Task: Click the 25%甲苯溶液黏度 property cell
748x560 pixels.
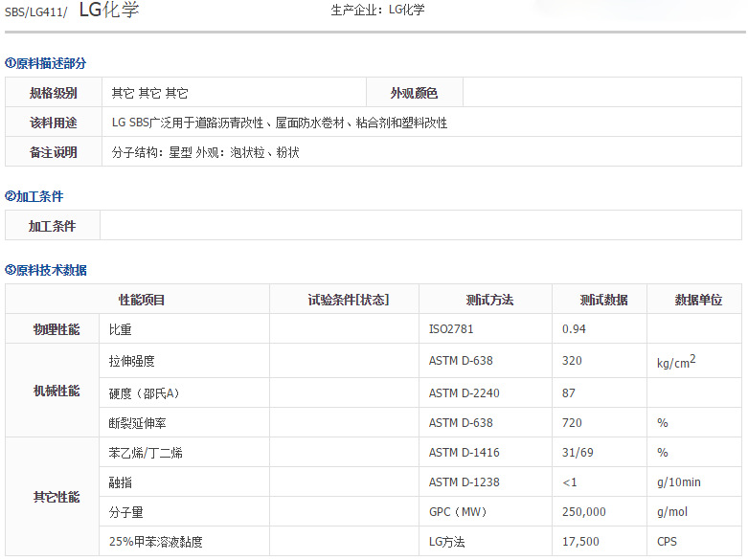Action: tap(156, 542)
